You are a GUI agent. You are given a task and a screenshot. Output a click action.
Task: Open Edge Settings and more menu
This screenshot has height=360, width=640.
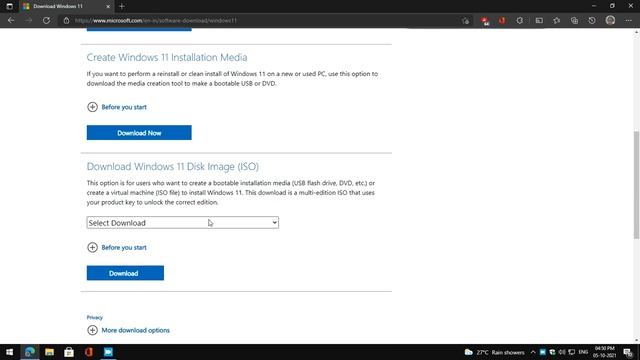(x=628, y=20)
